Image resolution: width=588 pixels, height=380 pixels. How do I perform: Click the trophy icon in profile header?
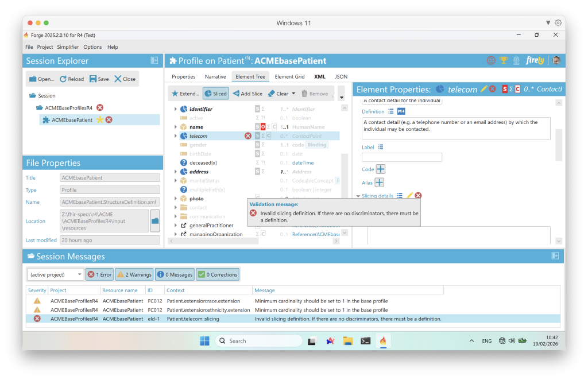point(504,60)
